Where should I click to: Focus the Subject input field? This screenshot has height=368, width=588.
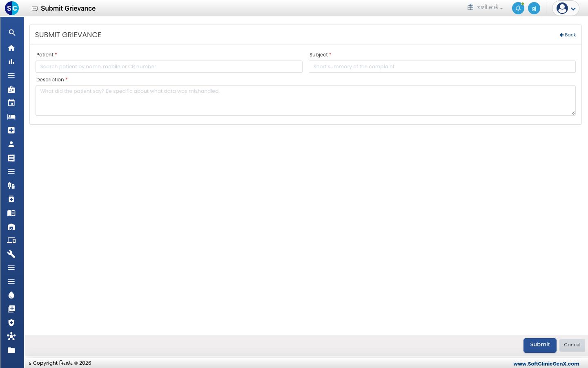coord(442,67)
